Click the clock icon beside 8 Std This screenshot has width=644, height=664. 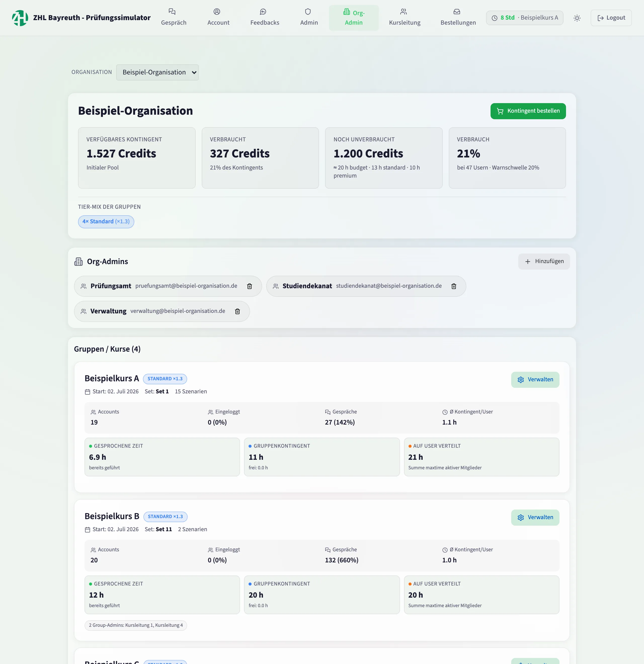click(x=495, y=18)
